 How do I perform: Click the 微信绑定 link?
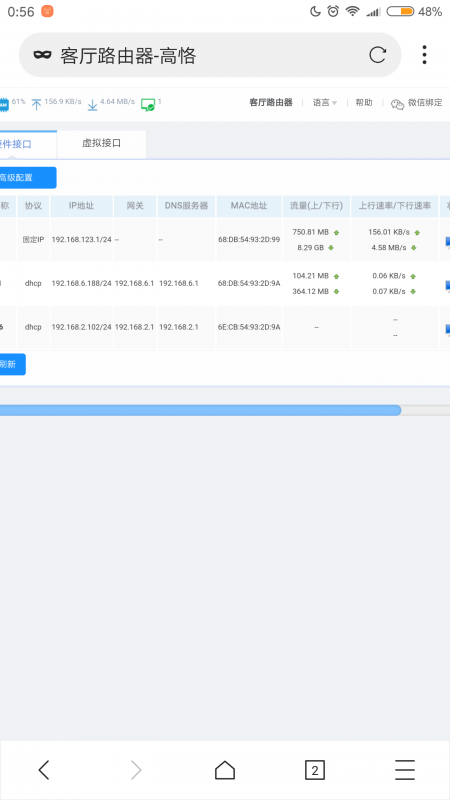pyautogui.click(x=425, y=103)
